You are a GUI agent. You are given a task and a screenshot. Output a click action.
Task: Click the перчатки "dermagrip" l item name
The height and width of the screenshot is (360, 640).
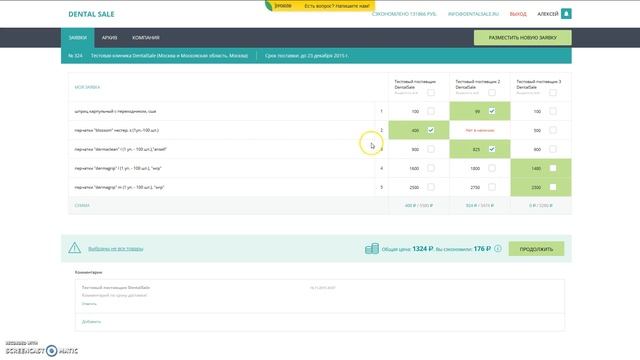pos(118,168)
